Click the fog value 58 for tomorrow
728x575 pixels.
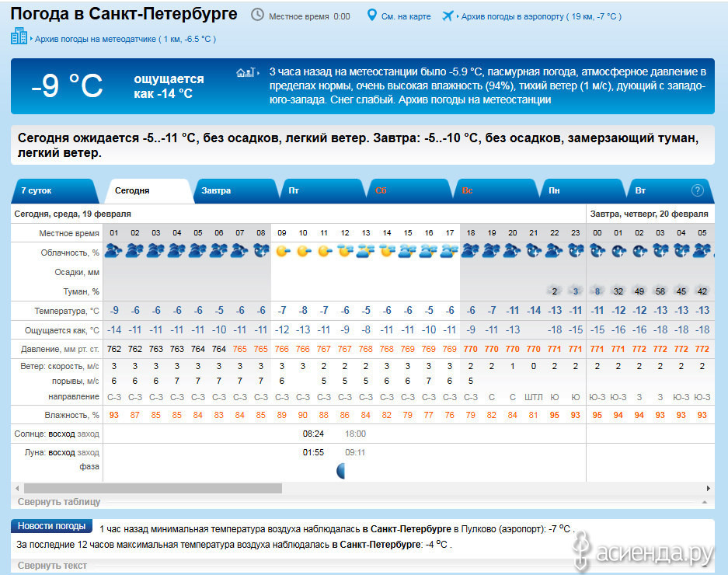tap(660, 291)
